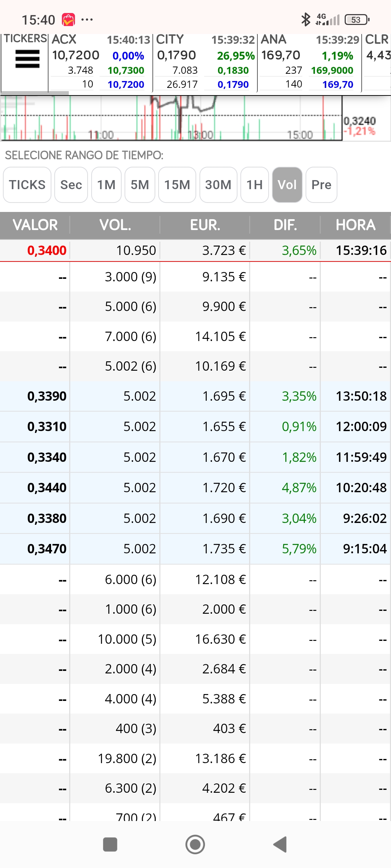The height and width of the screenshot is (868, 391).
Task: Tap the recent apps square icon
Action: 110,845
